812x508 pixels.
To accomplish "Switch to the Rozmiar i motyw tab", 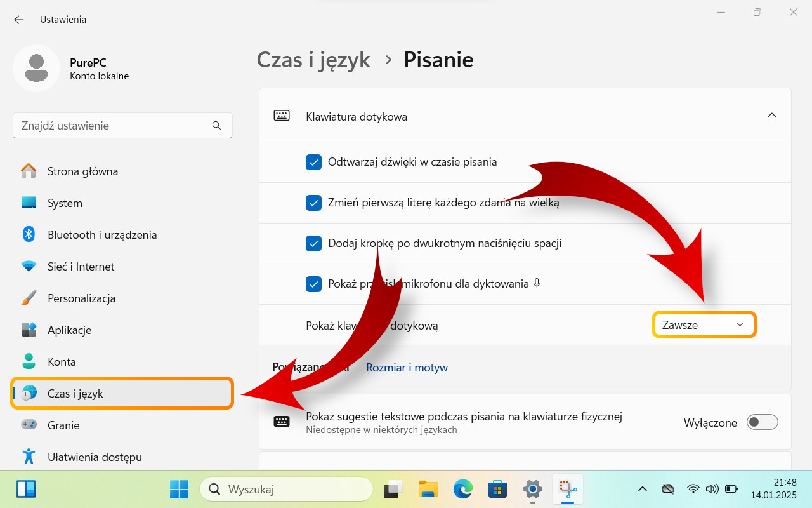I will coord(407,367).
